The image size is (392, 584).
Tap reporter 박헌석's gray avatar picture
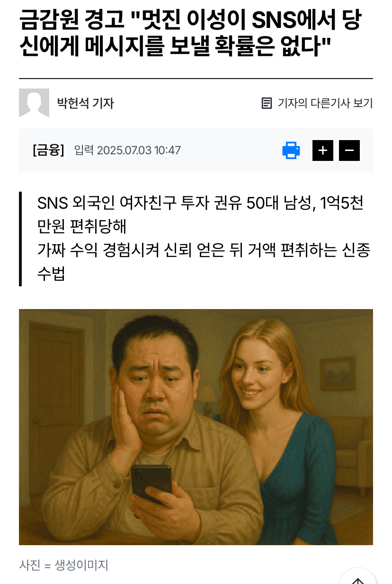[x=34, y=103]
